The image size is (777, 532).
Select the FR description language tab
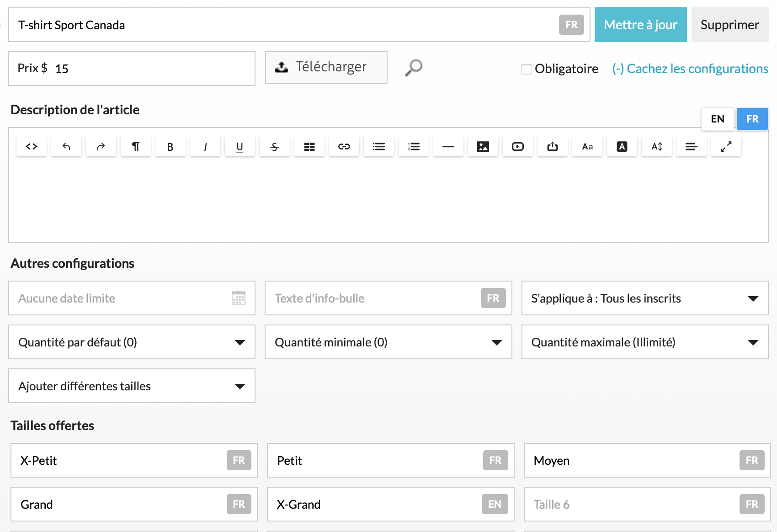(x=752, y=119)
